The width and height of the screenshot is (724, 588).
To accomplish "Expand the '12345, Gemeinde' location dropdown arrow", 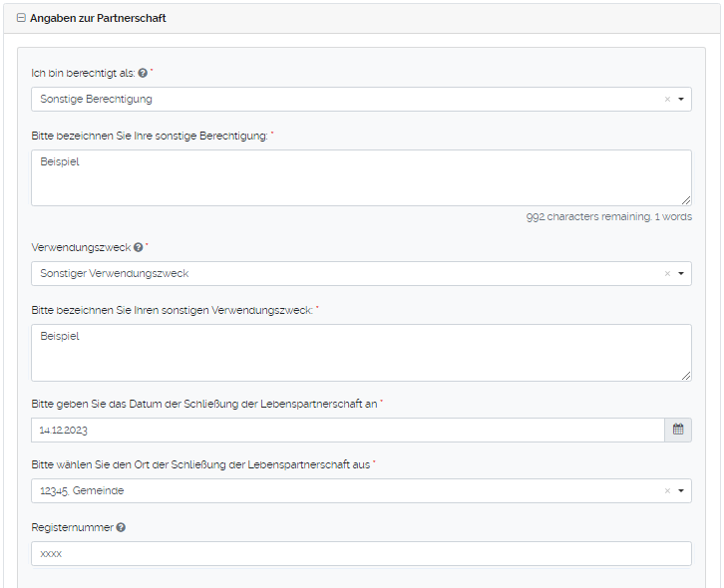I will [681, 491].
